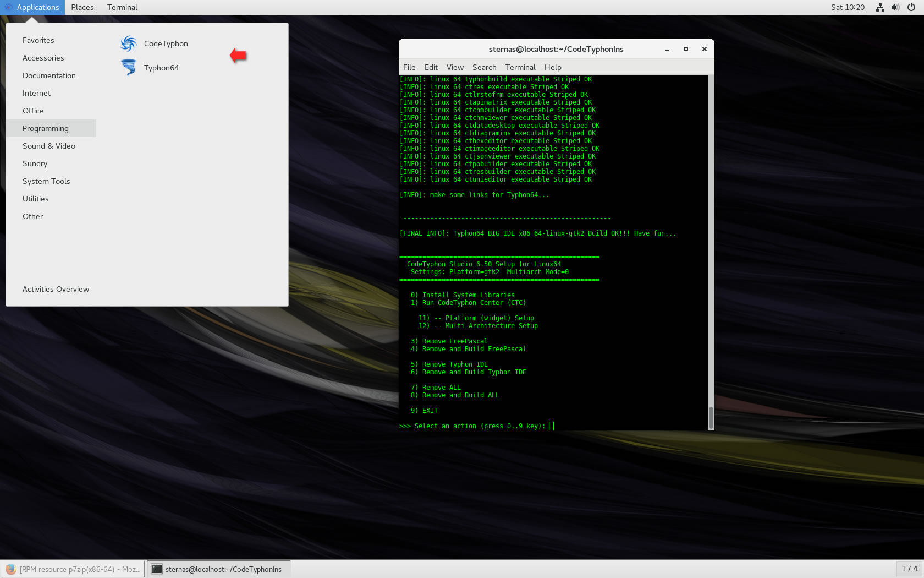Open Terminal menu in terminal menubar
The width and height of the screenshot is (924, 578).
tap(520, 67)
